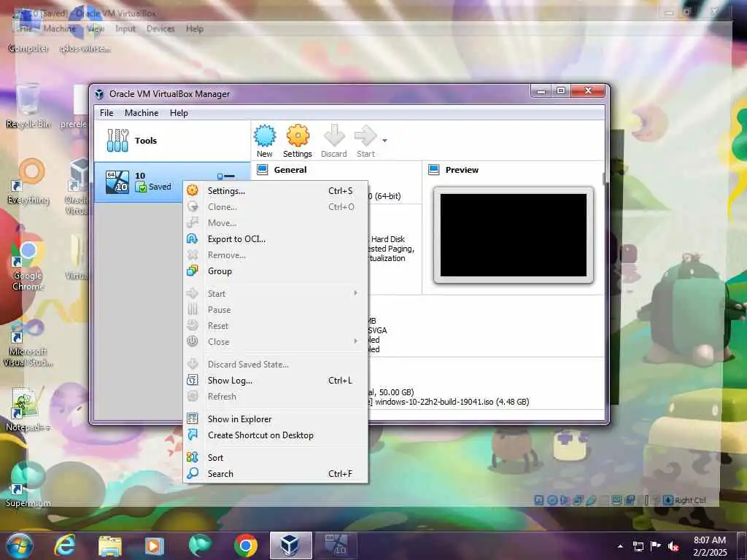
Task: Click the Reset context menu entry
Action: tap(275, 326)
